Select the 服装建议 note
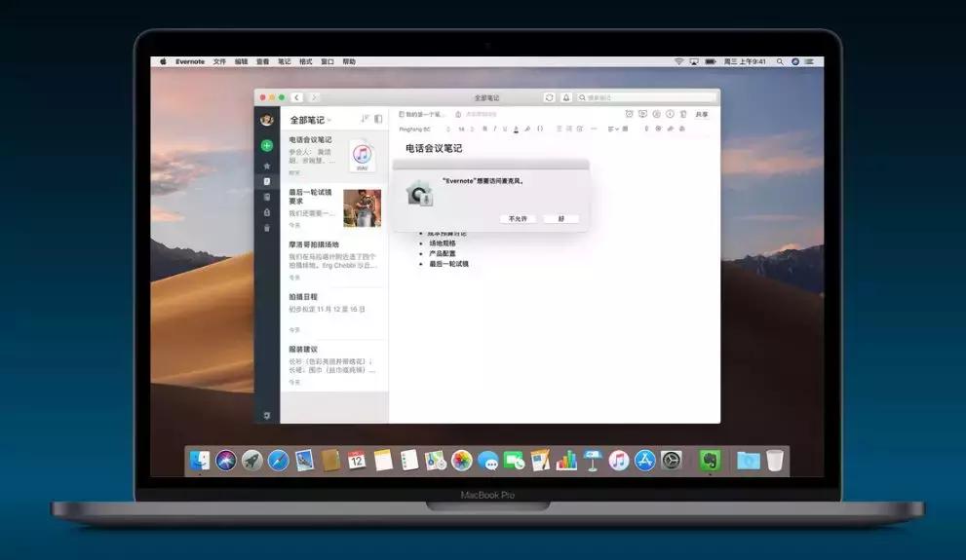 point(334,365)
